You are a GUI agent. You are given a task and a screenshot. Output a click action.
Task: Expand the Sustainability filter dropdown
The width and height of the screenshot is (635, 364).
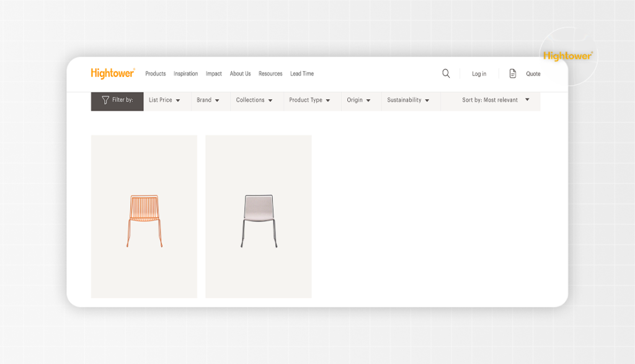pyautogui.click(x=408, y=100)
